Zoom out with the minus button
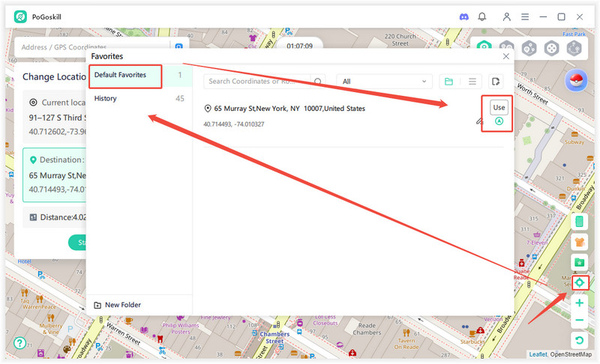600x364 pixels. point(579,320)
